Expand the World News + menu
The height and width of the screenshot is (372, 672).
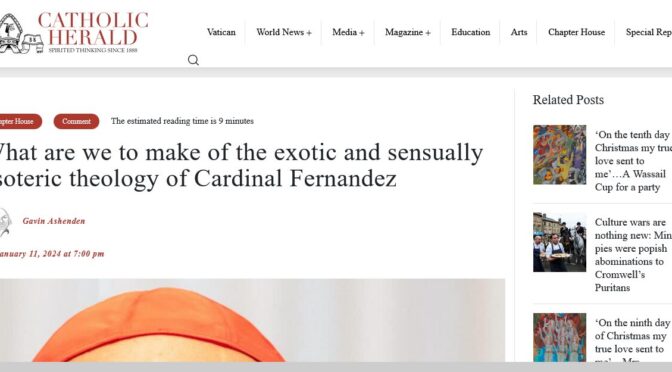coord(284,32)
